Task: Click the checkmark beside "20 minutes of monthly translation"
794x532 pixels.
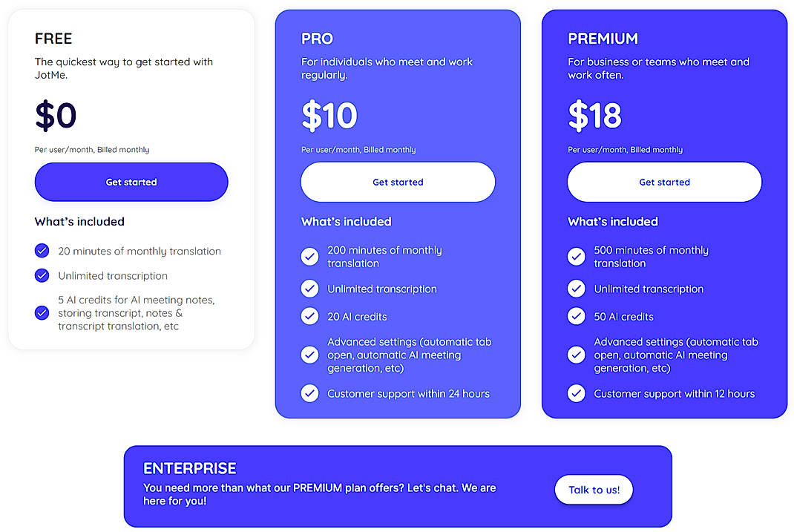Action: click(42, 251)
